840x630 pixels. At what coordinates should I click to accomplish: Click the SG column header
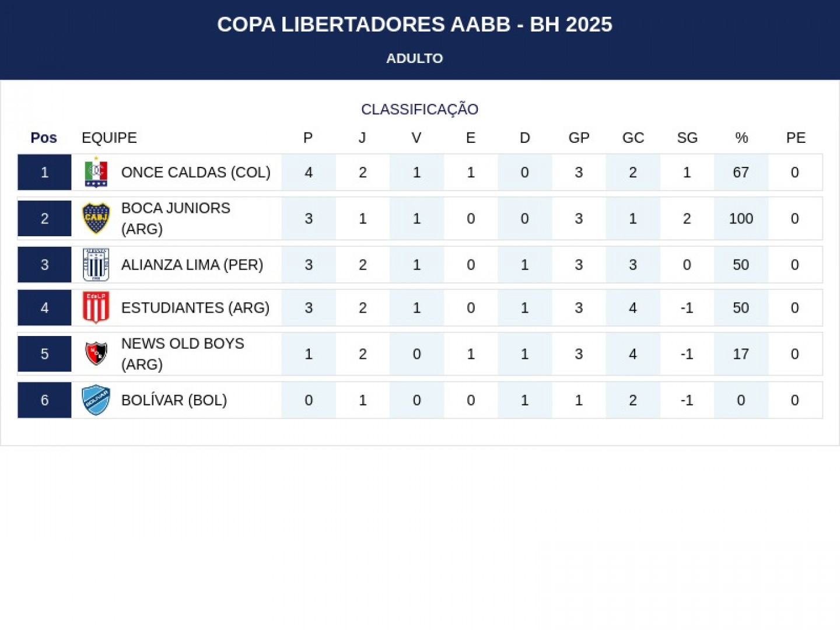tap(687, 138)
